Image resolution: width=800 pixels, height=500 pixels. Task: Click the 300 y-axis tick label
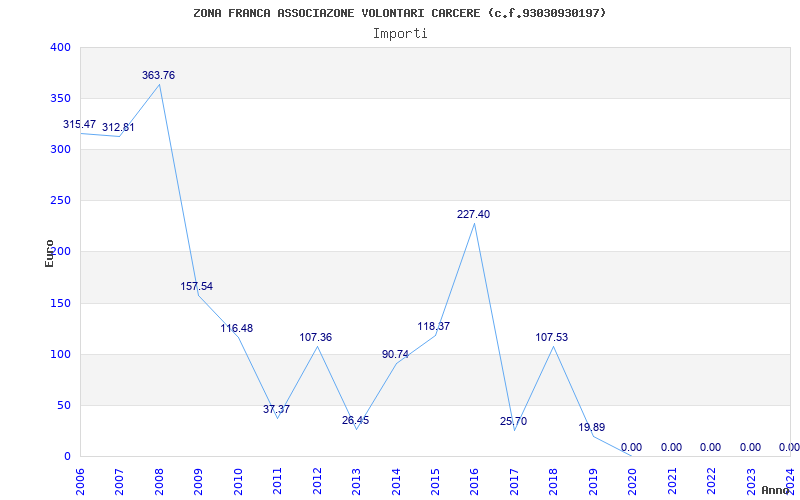click(60, 149)
